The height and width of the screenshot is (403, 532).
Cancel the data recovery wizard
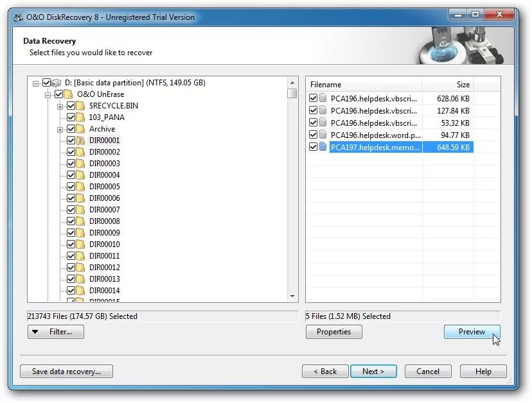pos(428,371)
